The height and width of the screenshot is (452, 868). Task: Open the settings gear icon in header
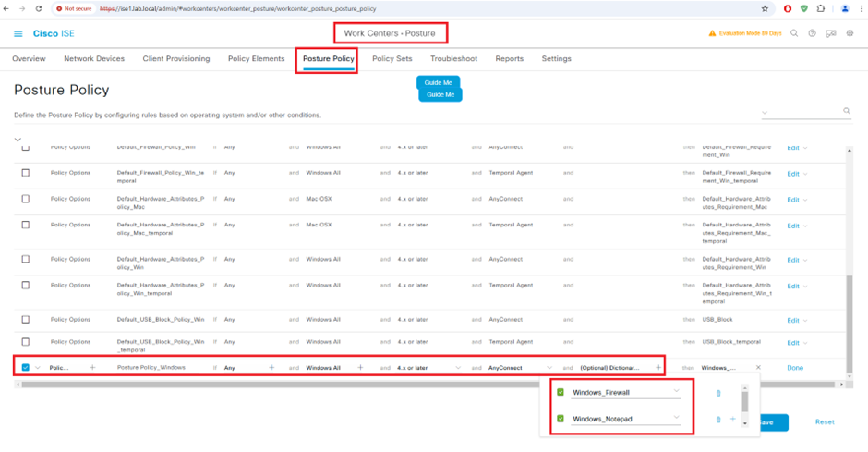pyautogui.click(x=850, y=33)
